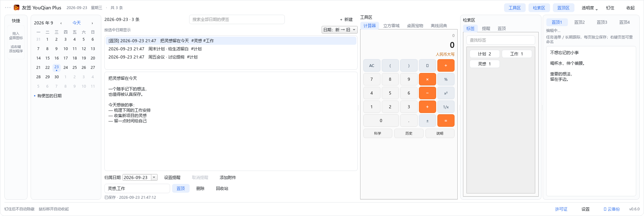This screenshot has height=216, width=644.
Task: Select the 灵感 1 tag chip
Action: tap(485, 64)
